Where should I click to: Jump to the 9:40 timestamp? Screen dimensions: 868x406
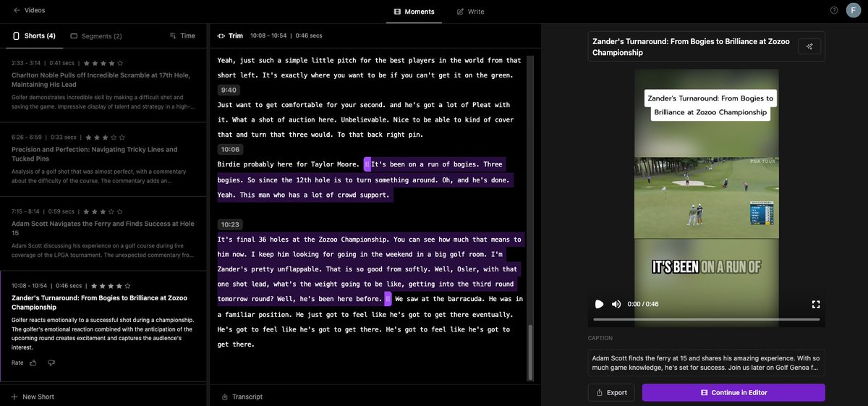click(229, 90)
